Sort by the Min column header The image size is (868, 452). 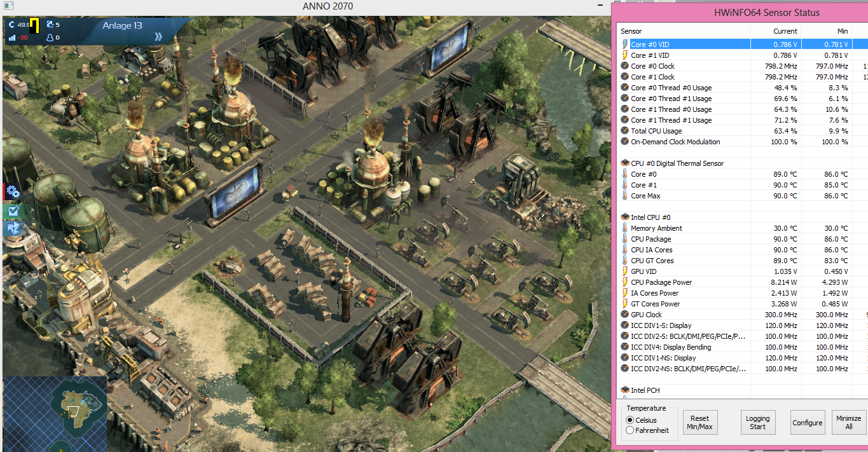point(826,31)
